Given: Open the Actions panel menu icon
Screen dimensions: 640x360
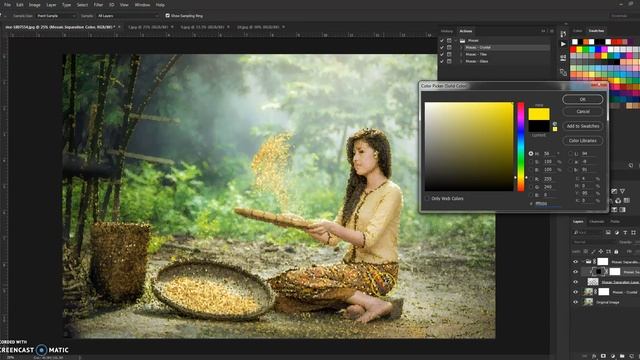Looking at the screenshot, I should point(552,31).
